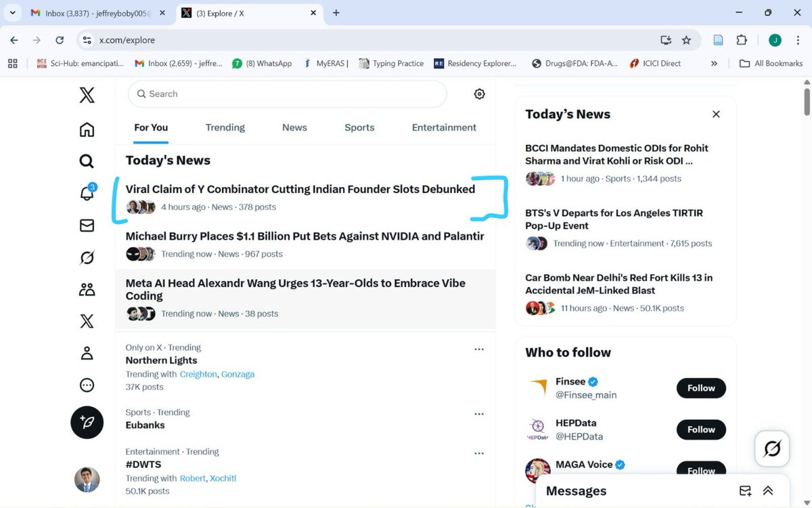Compose new message in Messages bar

(745, 491)
